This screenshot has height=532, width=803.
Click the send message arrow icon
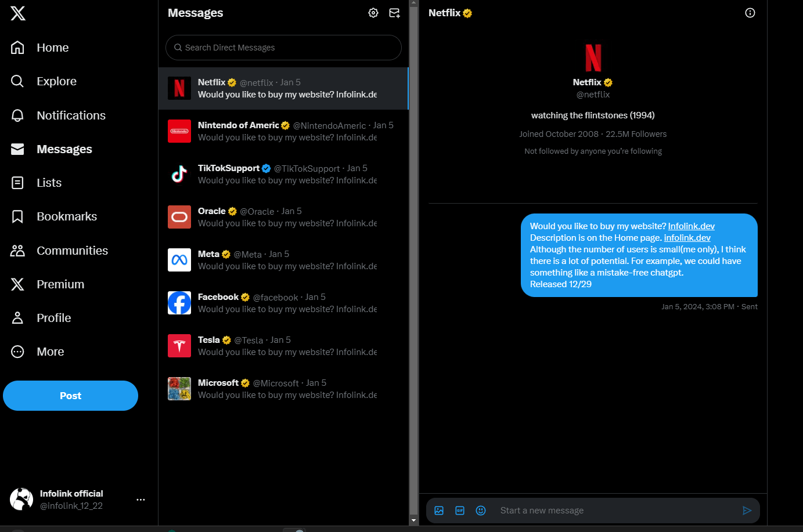click(747, 511)
